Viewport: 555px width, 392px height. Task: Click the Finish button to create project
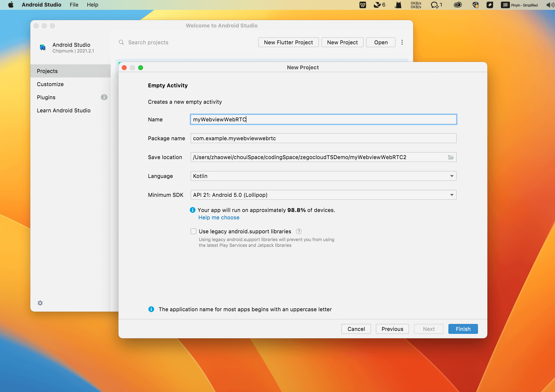(463, 329)
